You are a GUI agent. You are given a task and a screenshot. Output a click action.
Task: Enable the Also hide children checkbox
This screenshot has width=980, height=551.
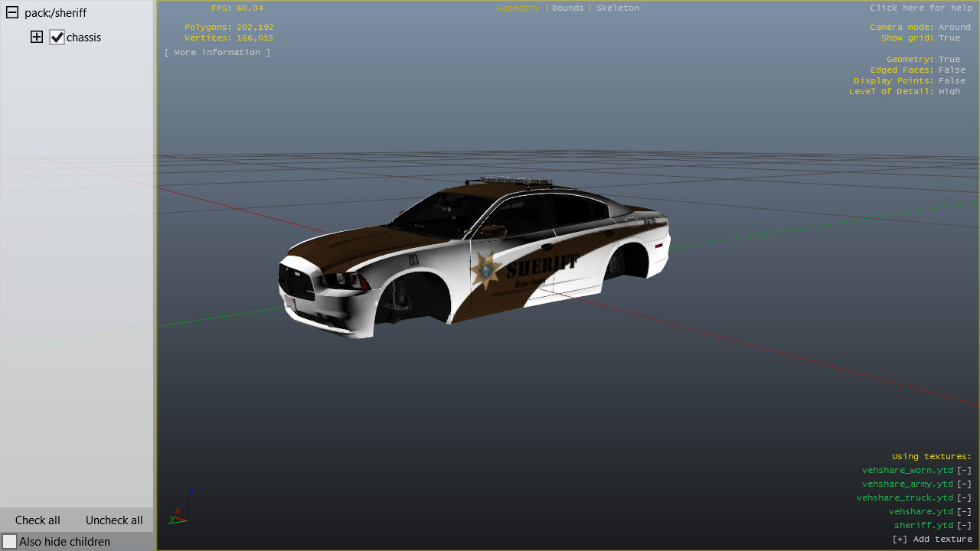click(x=10, y=541)
